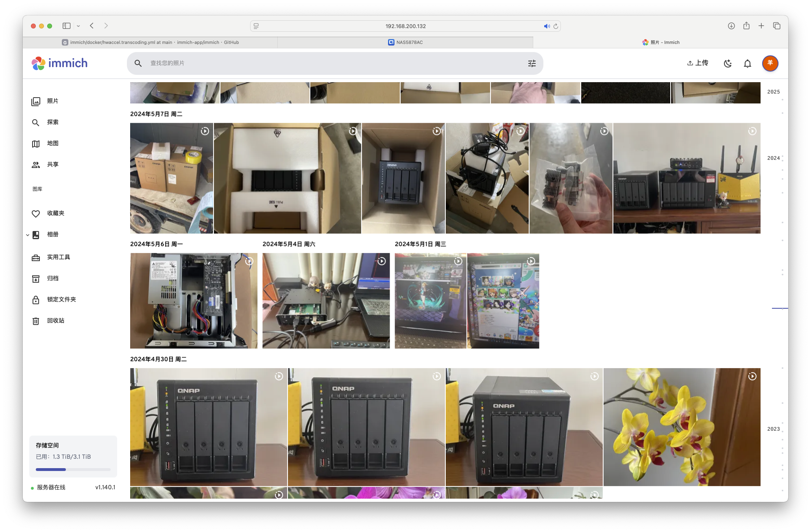The width and height of the screenshot is (811, 532).
Task: Open the yellow orchid photo thumbnail
Action: point(682,427)
